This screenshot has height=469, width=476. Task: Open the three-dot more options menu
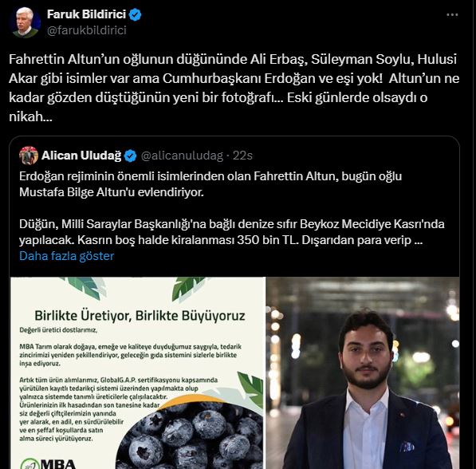point(452,14)
